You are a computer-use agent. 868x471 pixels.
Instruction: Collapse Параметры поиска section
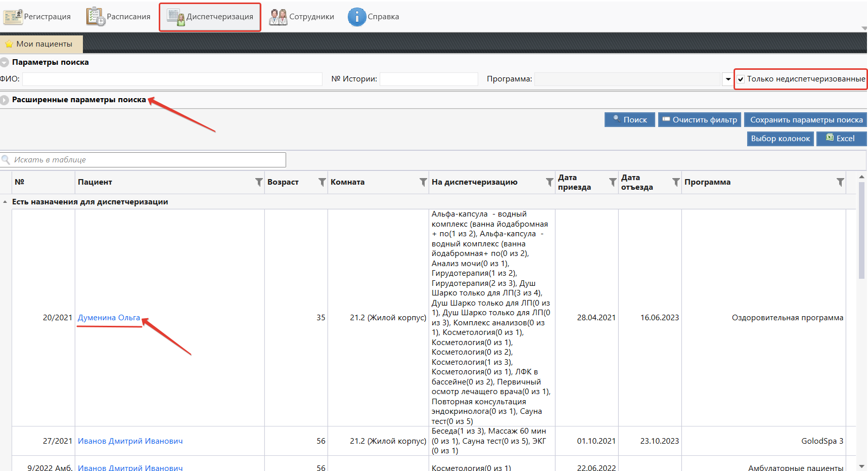coord(5,63)
